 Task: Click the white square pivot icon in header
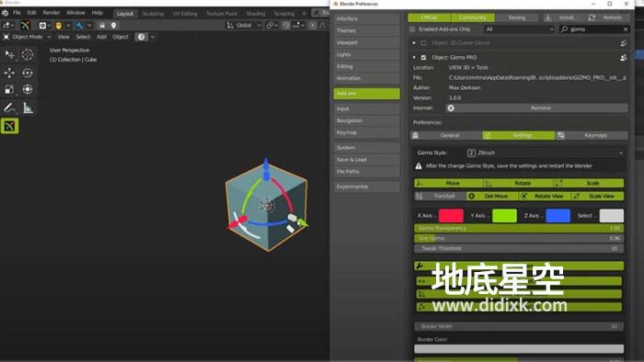coord(42,26)
